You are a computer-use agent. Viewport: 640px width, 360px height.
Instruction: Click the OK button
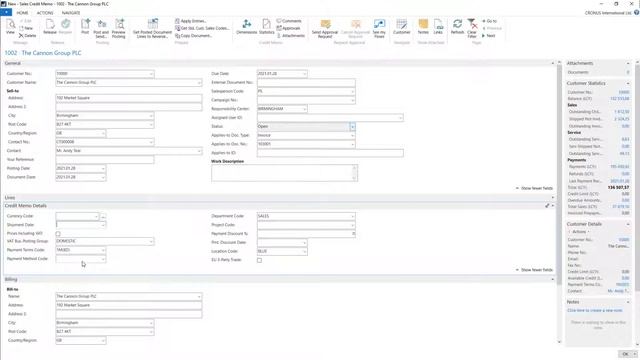[625, 354]
